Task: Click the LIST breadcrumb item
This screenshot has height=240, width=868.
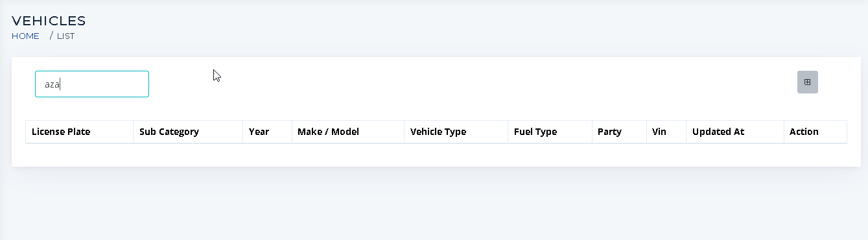Action: pyautogui.click(x=65, y=36)
